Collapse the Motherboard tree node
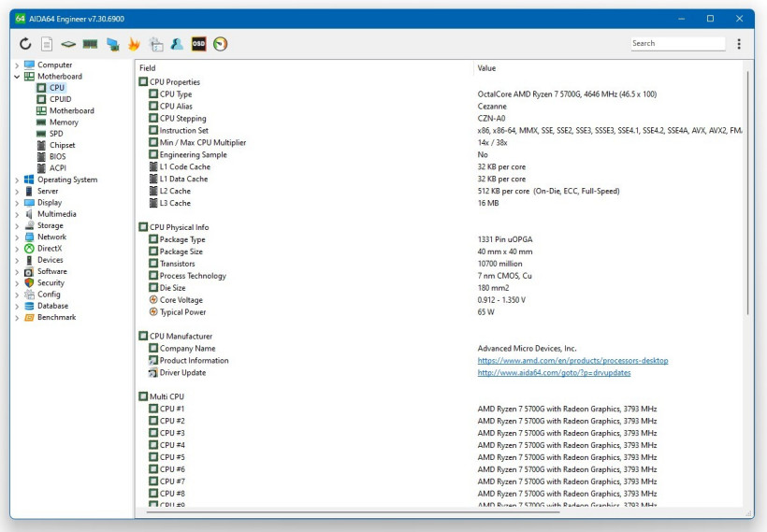 [x=17, y=77]
